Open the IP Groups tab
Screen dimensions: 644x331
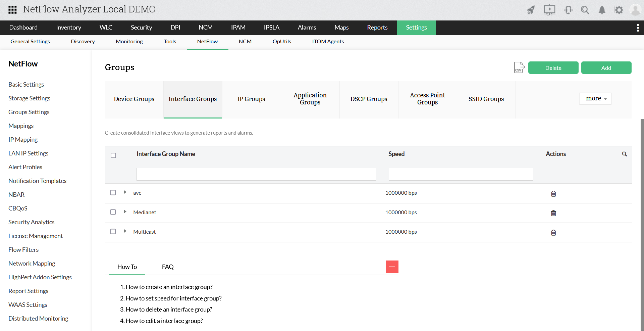point(252,99)
